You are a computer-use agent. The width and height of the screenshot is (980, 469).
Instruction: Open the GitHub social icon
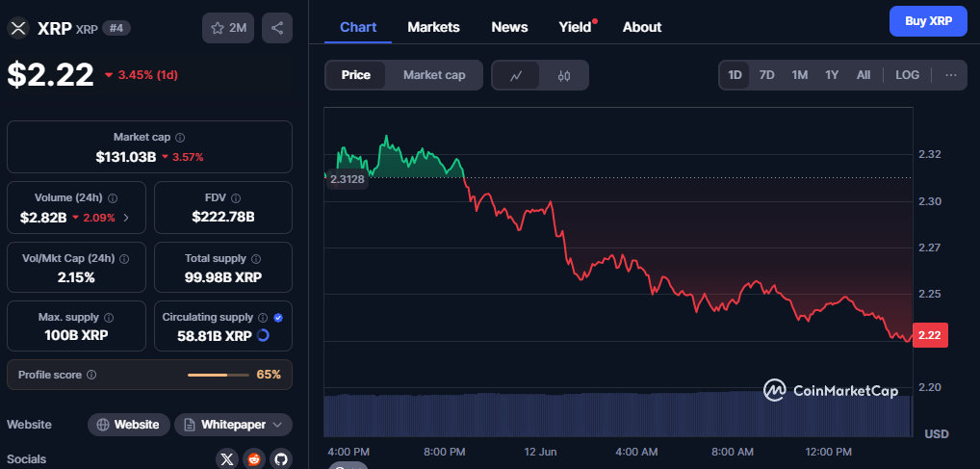[281, 459]
